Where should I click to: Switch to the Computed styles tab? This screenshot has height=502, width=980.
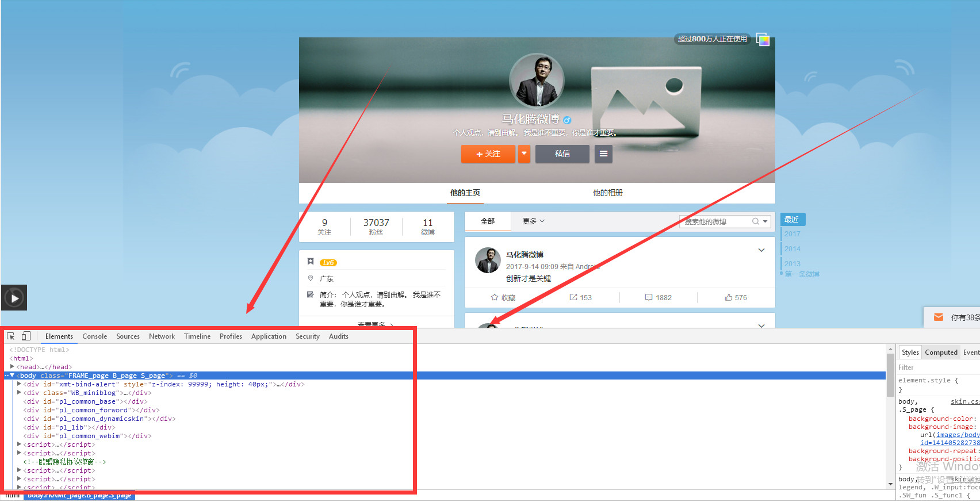[x=941, y=352]
